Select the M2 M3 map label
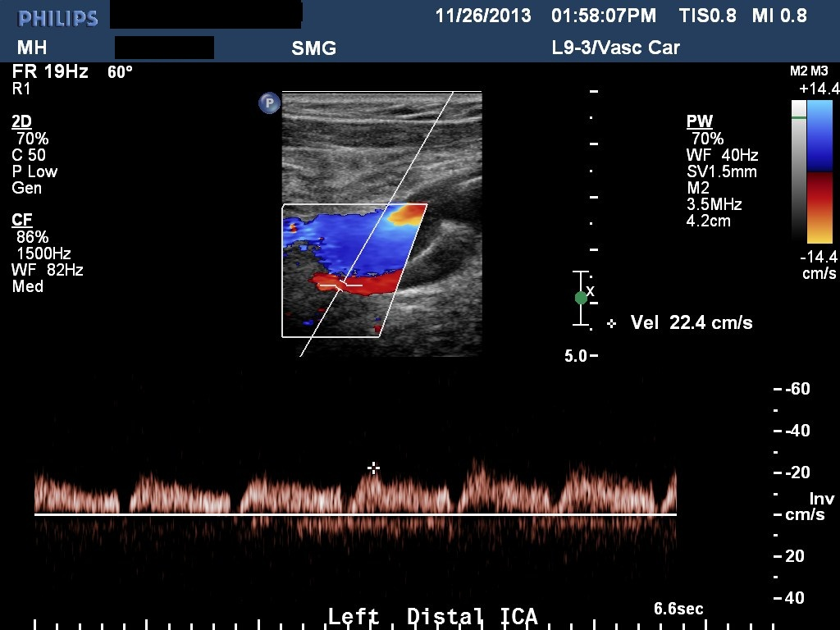Screen dimensions: 840x630 (x=809, y=71)
